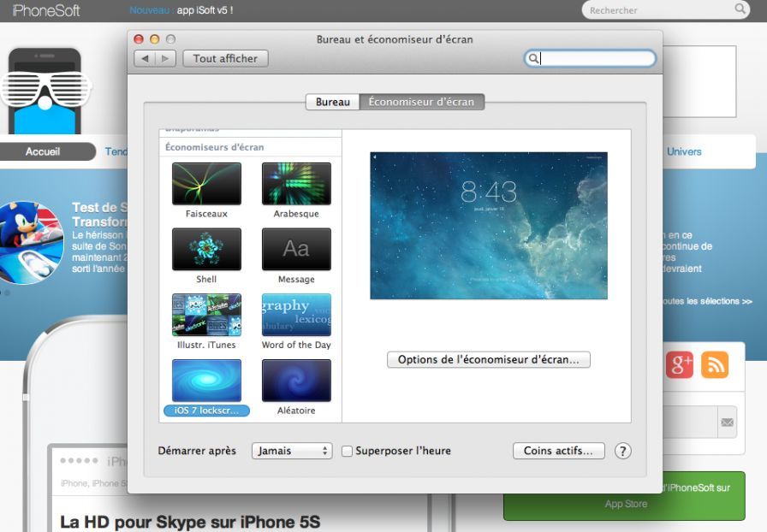The height and width of the screenshot is (532, 767).
Task: Choose the Aléatoire screen saver
Action: click(x=296, y=380)
